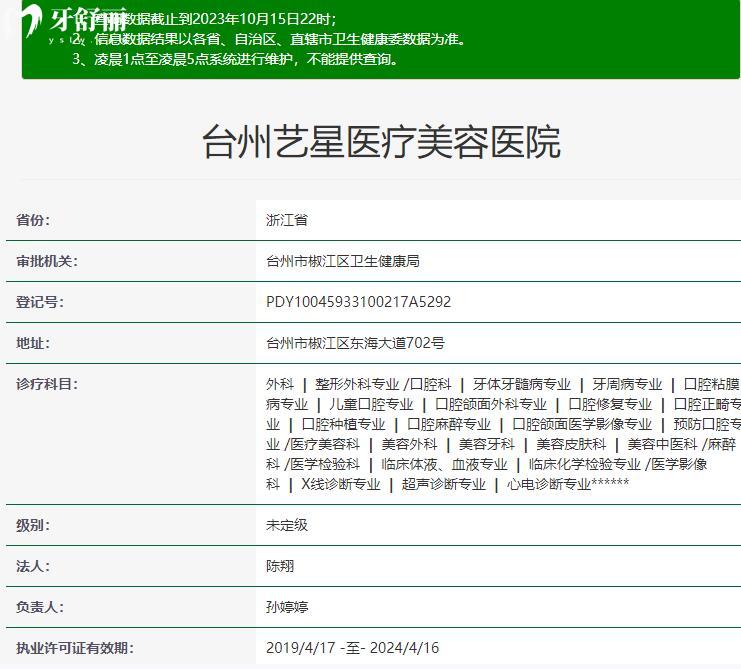Select level value 未定级

[x=287, y=525]
